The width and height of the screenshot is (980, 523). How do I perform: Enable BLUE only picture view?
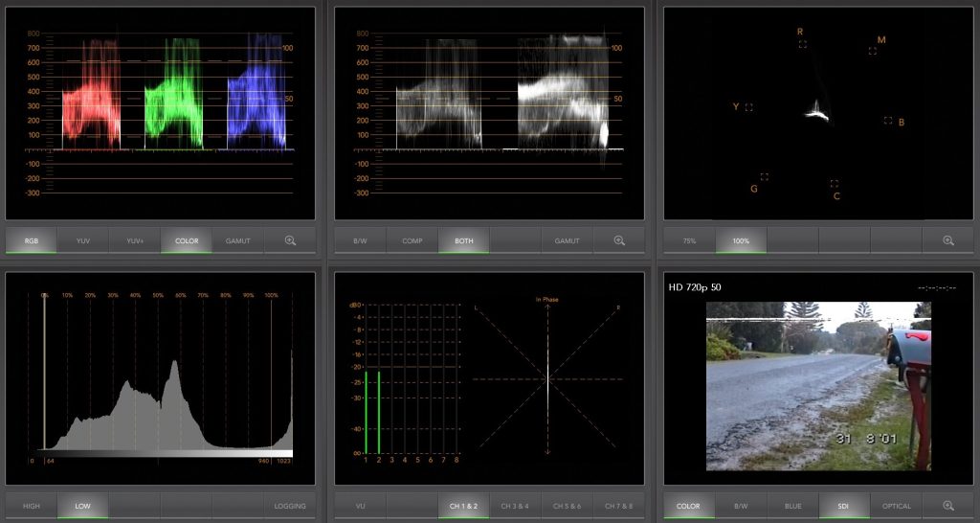point(792,506)
